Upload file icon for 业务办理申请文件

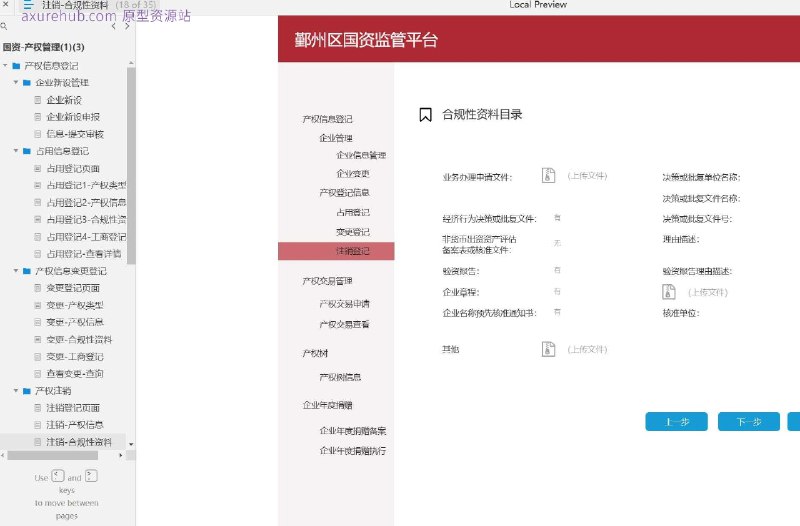click(548, 176)
